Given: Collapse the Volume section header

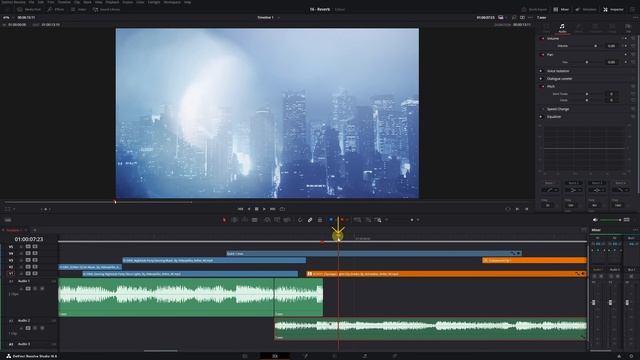Looking at the screenshot, I should [553, 38].
